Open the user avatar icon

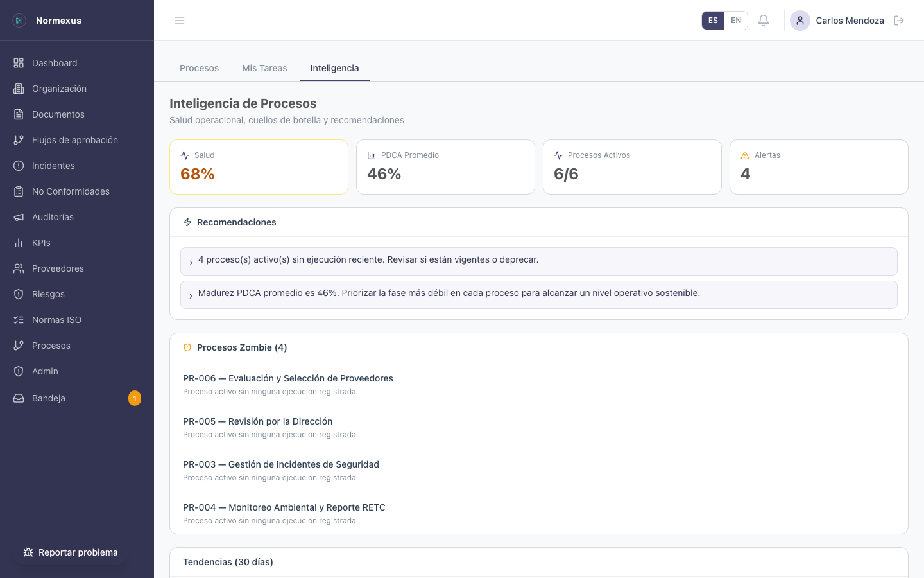coord(800,21)
